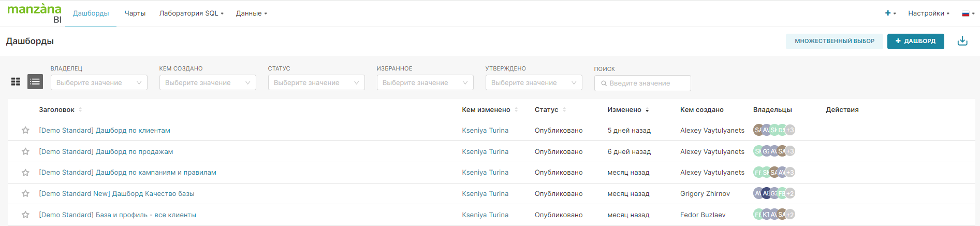Open the Чарты tab
The image size is (980, 226).
[x=135, y=13]
